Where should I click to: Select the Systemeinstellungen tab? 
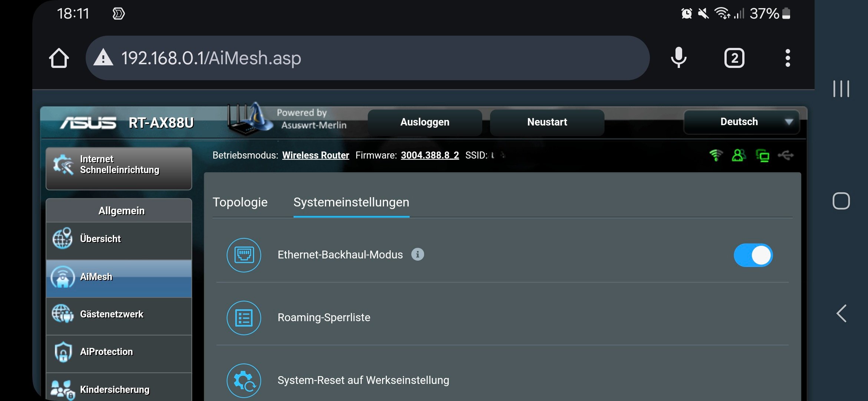351,202
